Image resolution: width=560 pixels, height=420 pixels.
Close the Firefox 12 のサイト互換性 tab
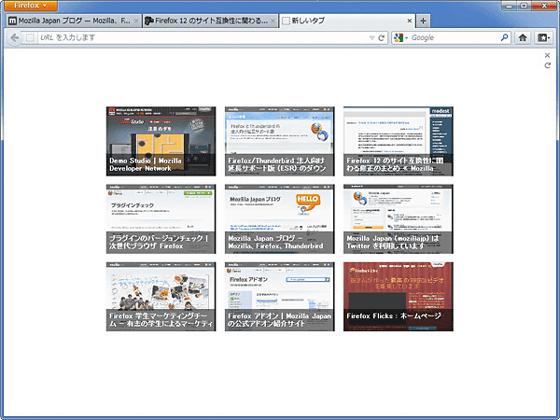pyautogui.click(x=273, y=21)
